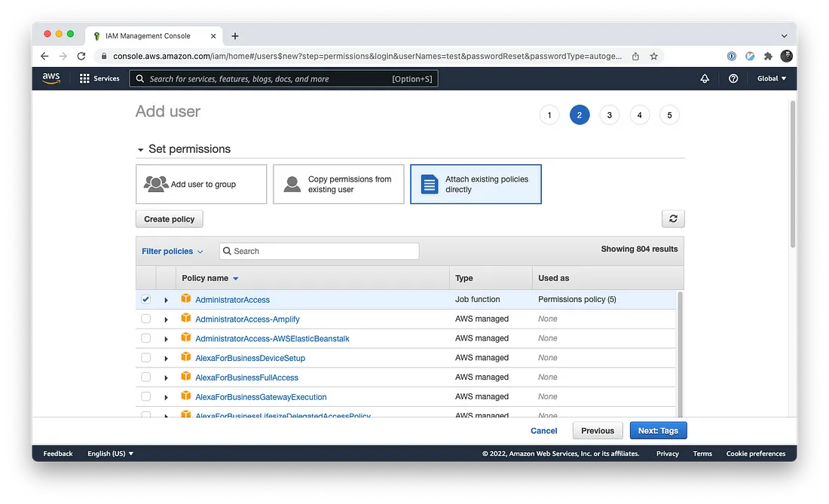
Task: Uncheck the AdministratorAccess policy checkbox
Action: tap(146, 299)
